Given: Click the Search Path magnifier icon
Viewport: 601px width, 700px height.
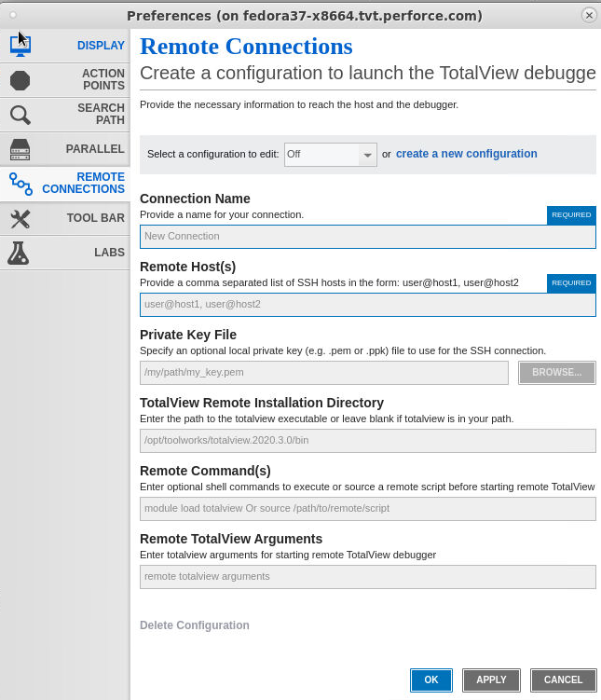Looking at the screenshot, I should click(20, 115).
